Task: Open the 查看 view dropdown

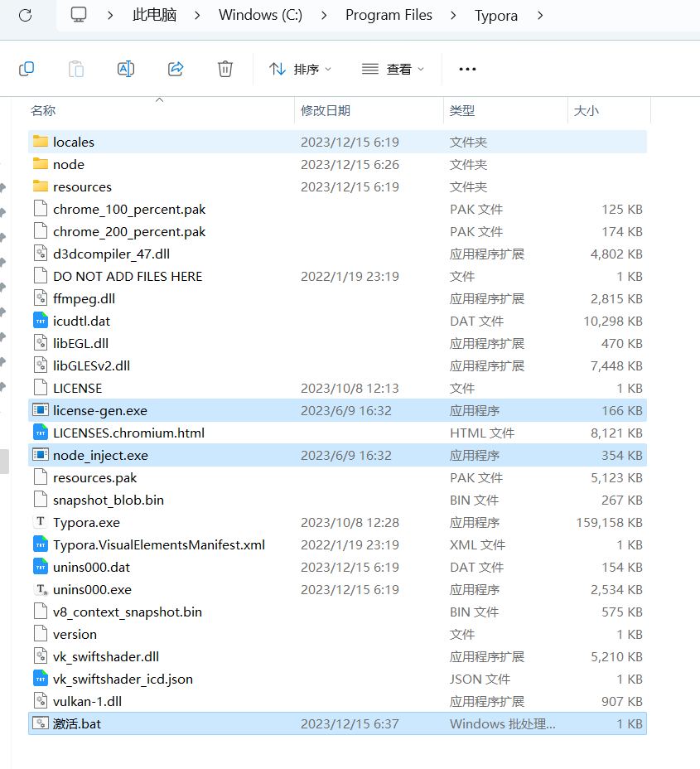Action: [x=393, y=69]
